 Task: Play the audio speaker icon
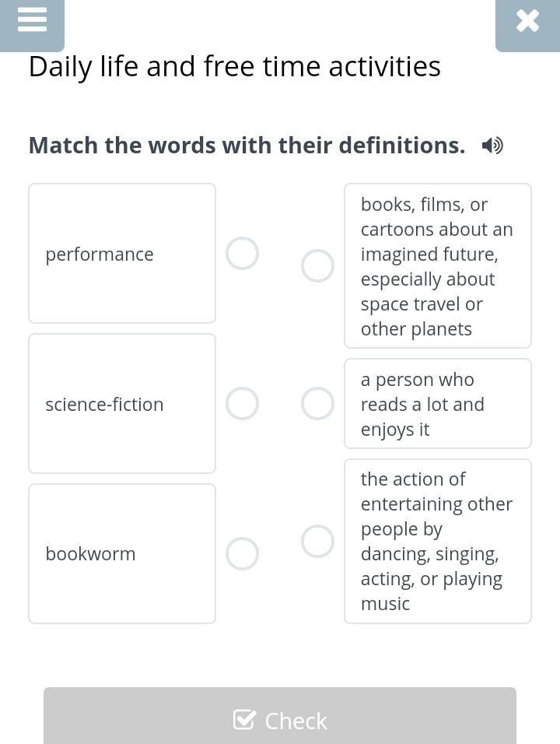(x=492, y=146)
